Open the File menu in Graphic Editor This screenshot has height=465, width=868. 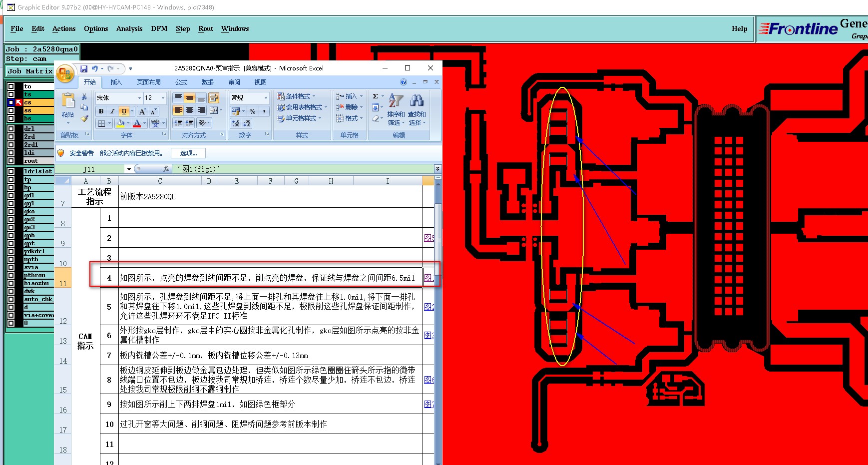click(17, 28)
